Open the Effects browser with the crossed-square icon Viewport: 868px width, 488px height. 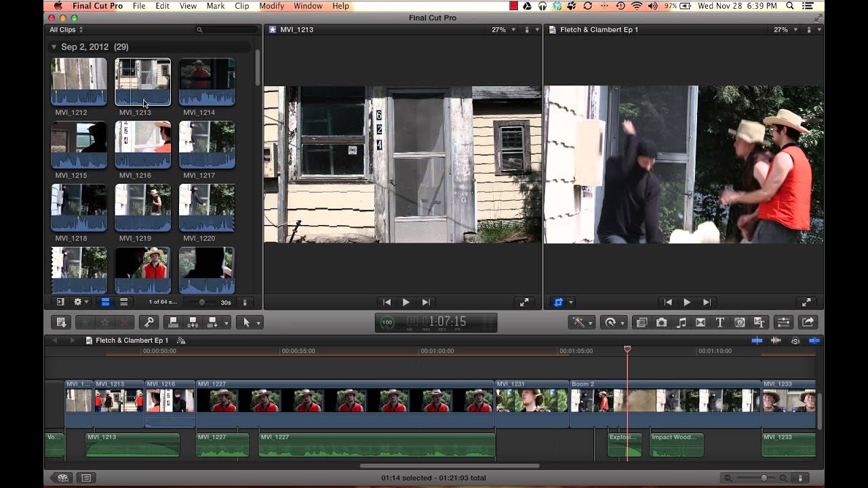click(642, 323)
